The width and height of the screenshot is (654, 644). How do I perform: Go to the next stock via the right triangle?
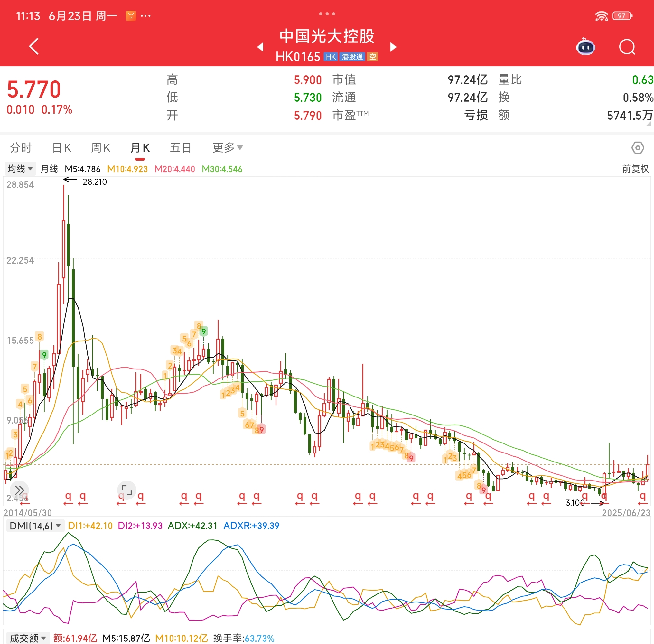(x=393, y=47)
